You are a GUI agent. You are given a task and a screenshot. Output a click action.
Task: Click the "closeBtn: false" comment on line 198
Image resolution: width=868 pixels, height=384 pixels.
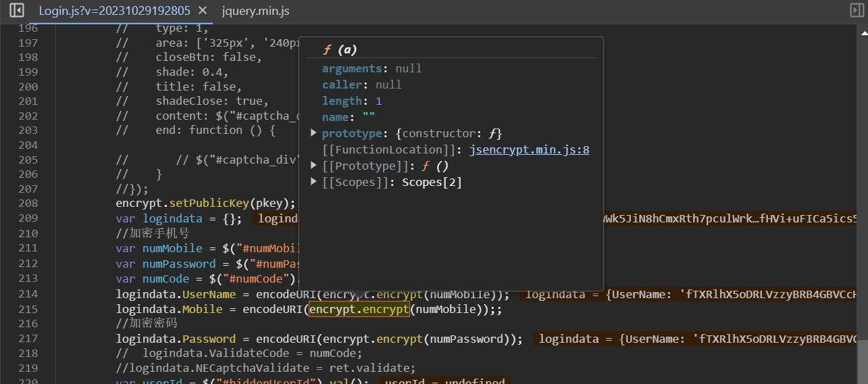pyautogui.click(x=209, y=57)
